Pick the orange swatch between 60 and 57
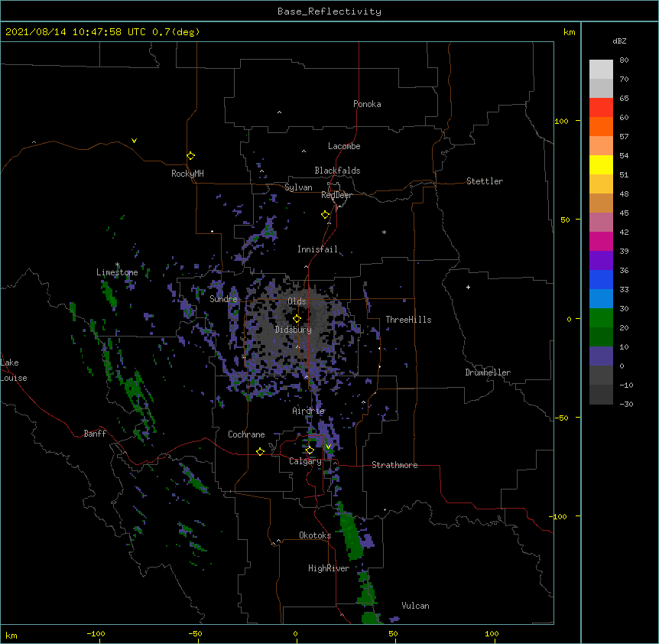The height and width of the screenshot is (644, 659). (601, 126)
